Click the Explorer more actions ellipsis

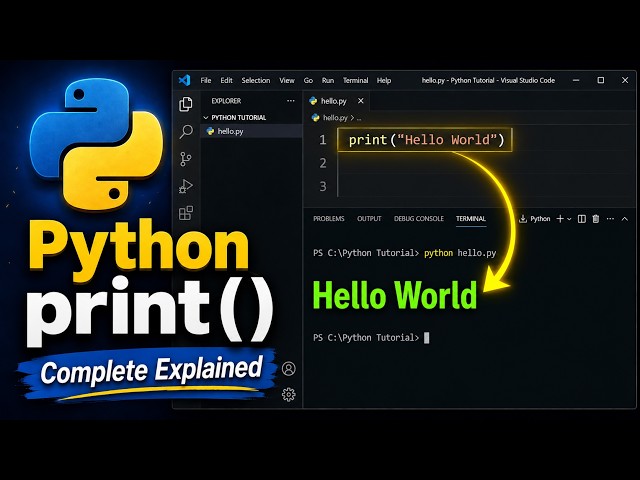click(291, 101)
